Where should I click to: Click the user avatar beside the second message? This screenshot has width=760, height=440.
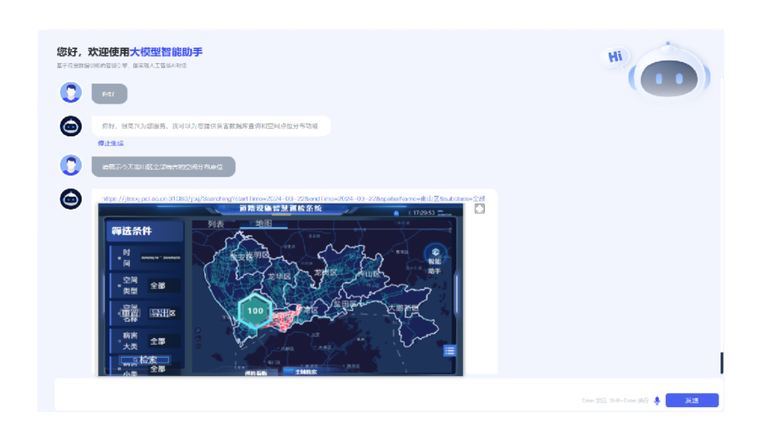[x=70, y=165]
